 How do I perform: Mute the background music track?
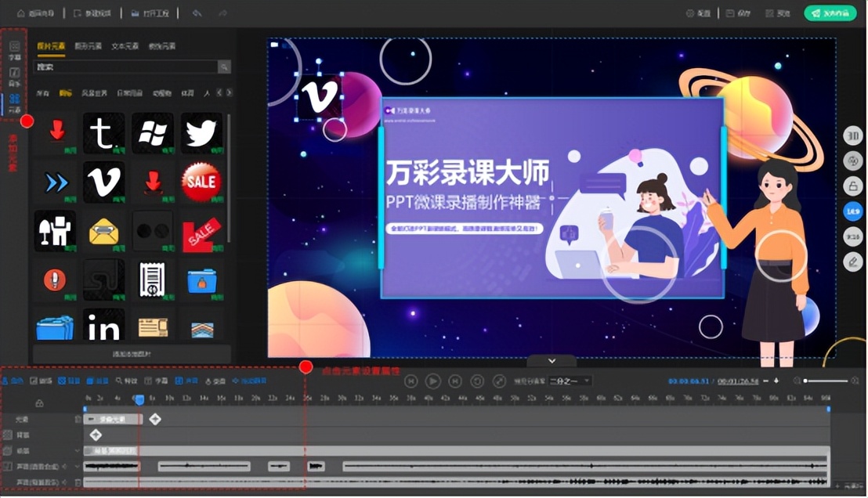pos(63,482)
